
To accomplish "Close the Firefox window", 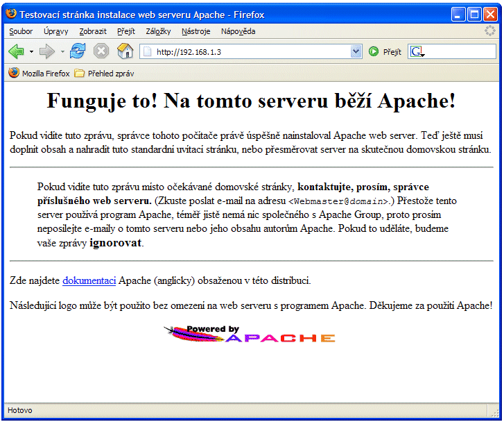I will [491, 15].
